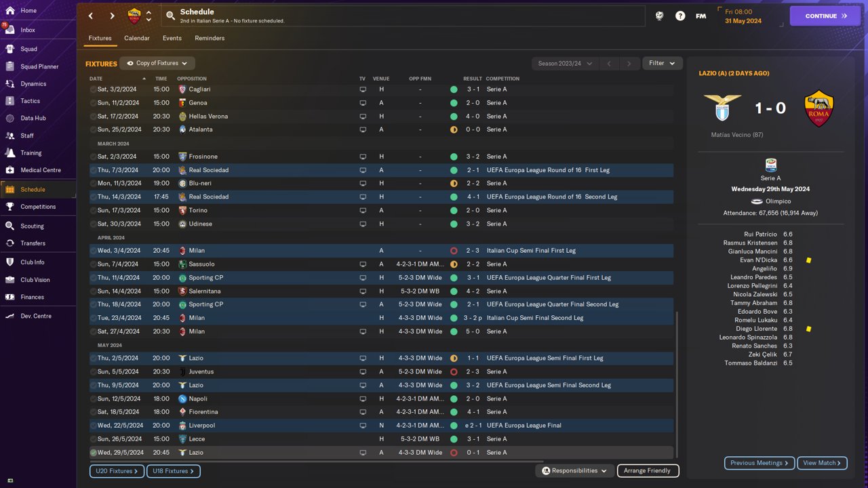
Task: Open the Events tab
Action: coord(172,38)
